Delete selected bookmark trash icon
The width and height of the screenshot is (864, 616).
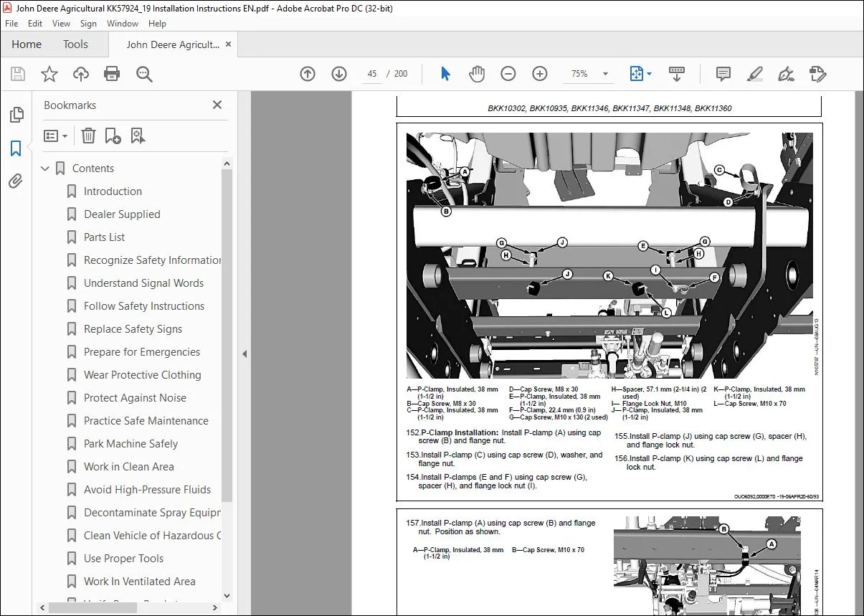87,136
